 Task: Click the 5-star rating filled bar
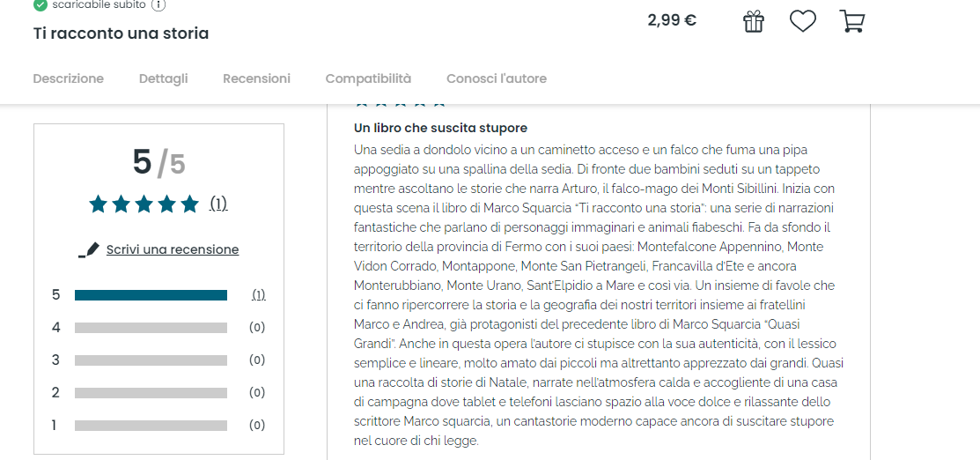[x=151, y=295]
